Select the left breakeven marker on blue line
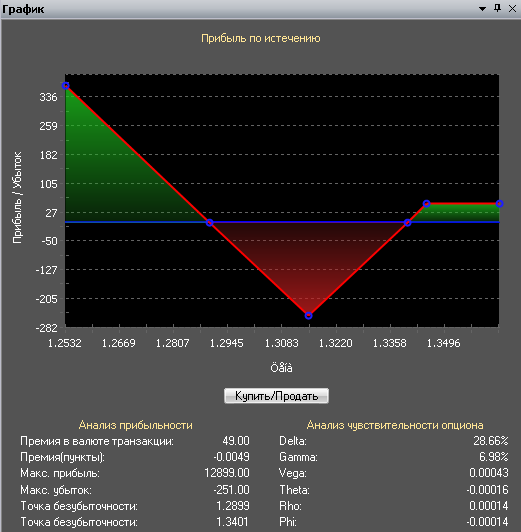The height and width of the screenshot is (532, 521). 210,223
